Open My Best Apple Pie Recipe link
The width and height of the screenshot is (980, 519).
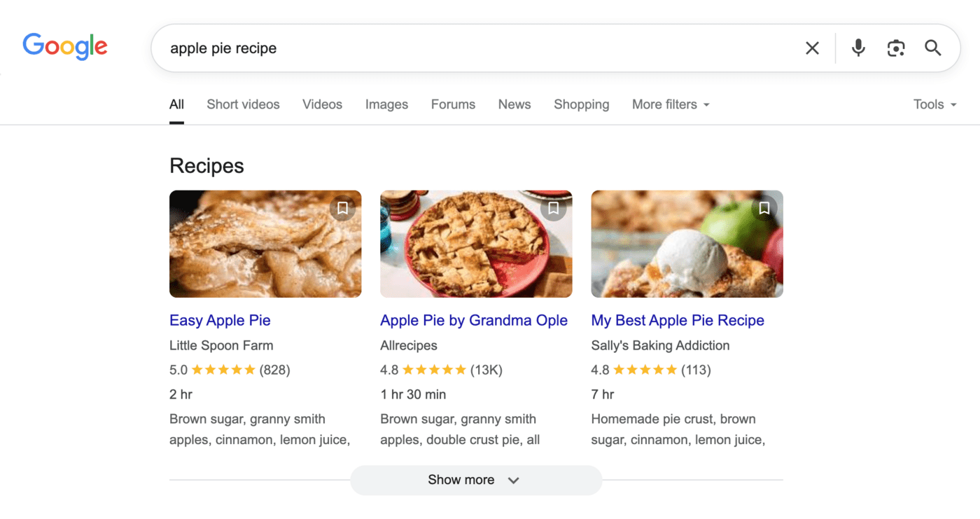(x=677, y=320)
